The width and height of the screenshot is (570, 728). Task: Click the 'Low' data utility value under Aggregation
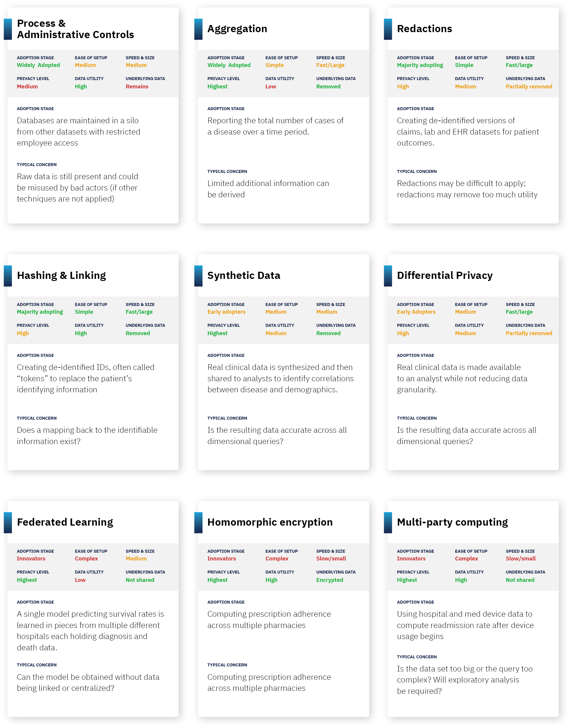click(x=271, y=87)
